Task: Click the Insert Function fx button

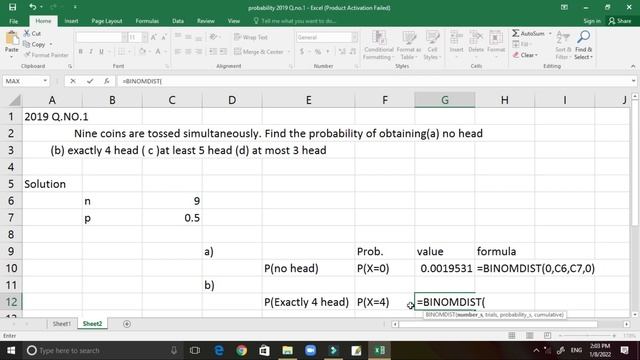Action: (107, 81)
